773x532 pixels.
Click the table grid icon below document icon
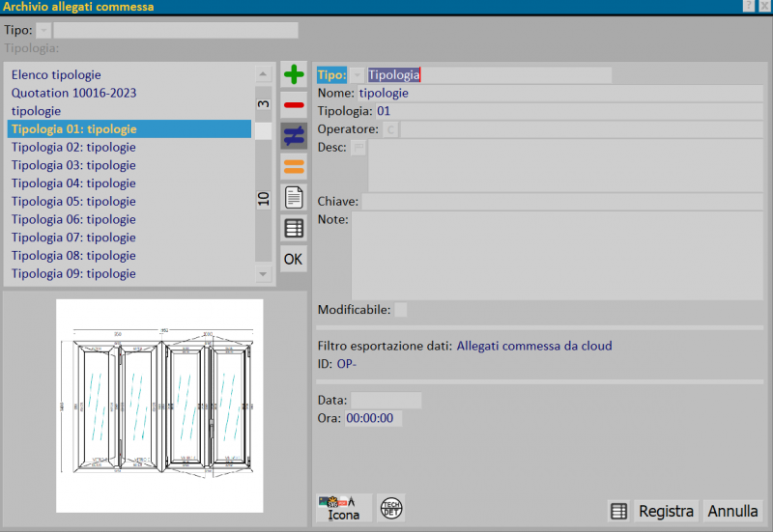click(294, 228)
